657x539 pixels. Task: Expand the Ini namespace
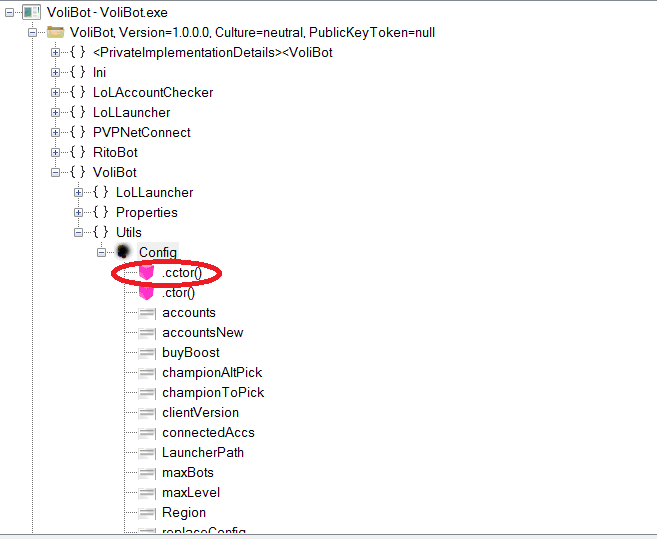tap(55, 73)
